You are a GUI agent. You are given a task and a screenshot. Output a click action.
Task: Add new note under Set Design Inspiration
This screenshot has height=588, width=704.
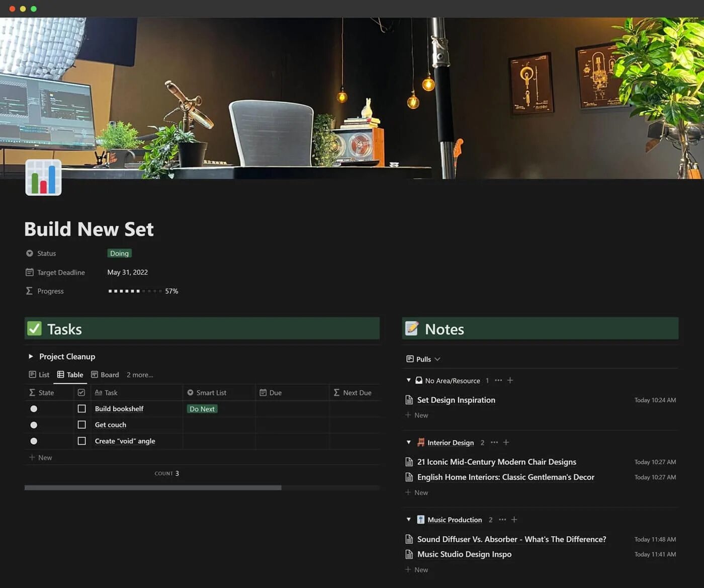(x=417, y=415)
